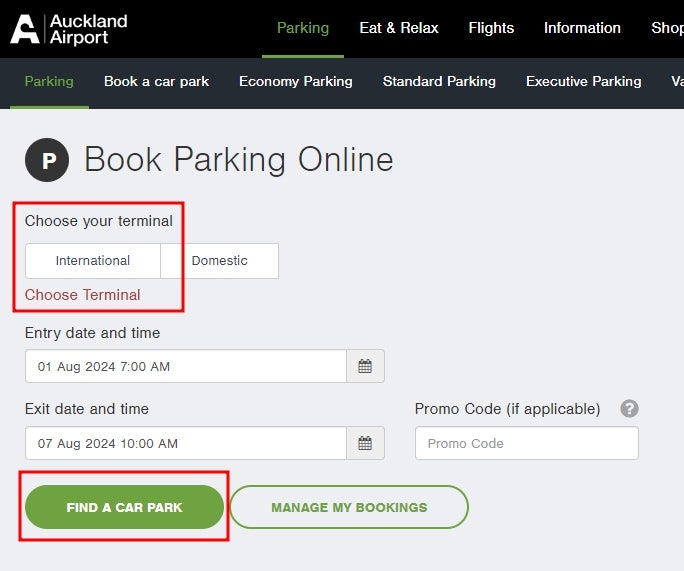Go to Executive Parking page
This screenshot has height=571, width=684.
(x=584, y=81)
